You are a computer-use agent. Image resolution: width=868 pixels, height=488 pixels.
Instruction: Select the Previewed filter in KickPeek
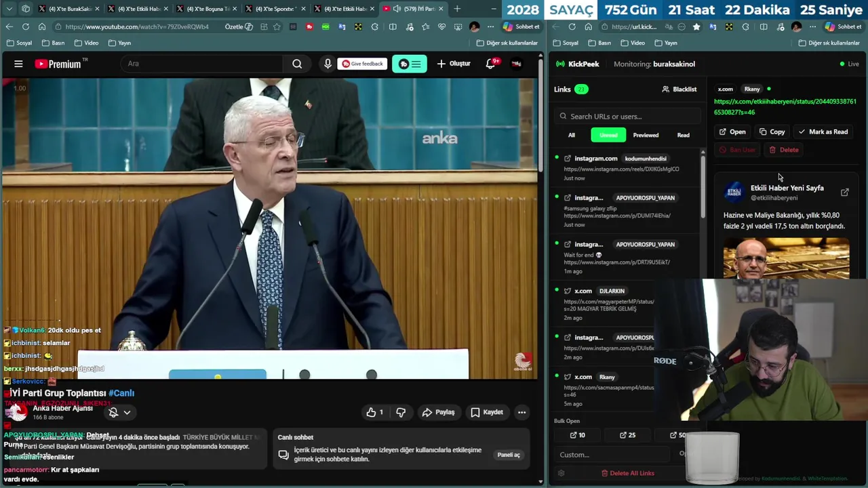coord(646,135)
